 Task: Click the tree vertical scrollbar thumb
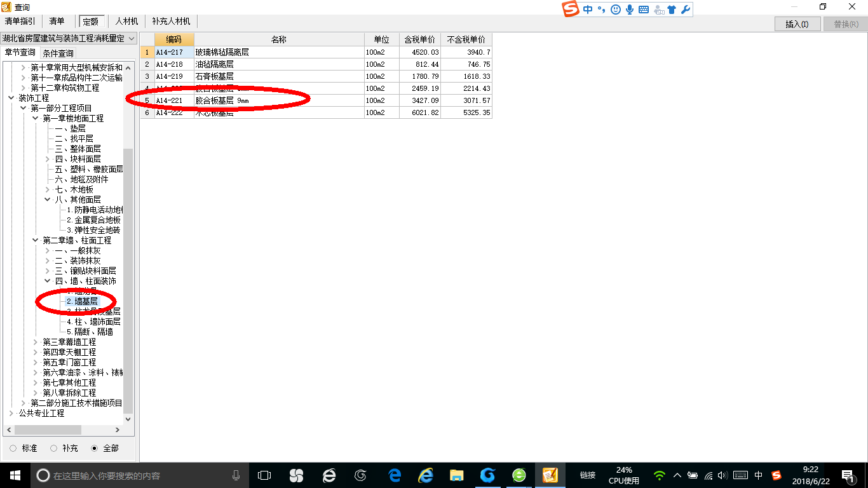(x=128, y=280)
